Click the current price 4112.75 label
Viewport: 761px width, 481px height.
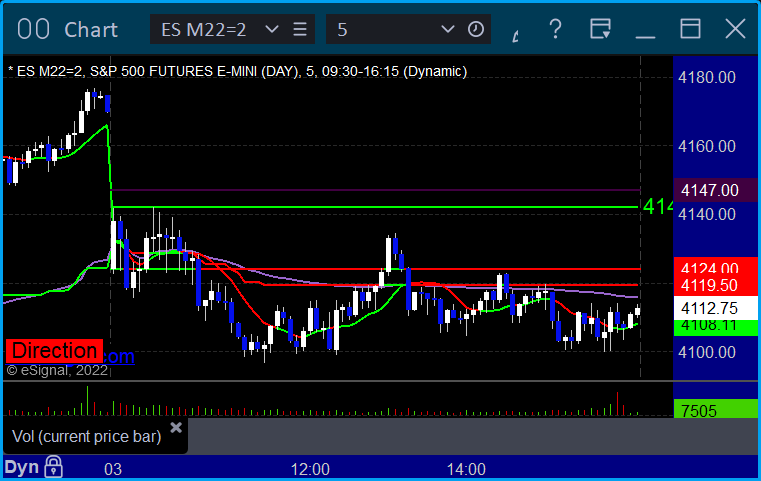716,308
